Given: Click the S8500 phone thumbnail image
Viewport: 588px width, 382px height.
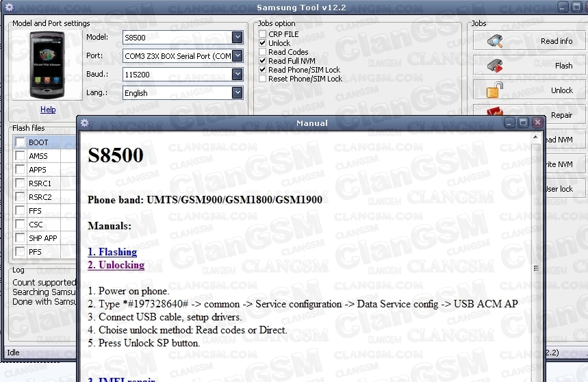Looking at the screenshot, I should point(47,65).
